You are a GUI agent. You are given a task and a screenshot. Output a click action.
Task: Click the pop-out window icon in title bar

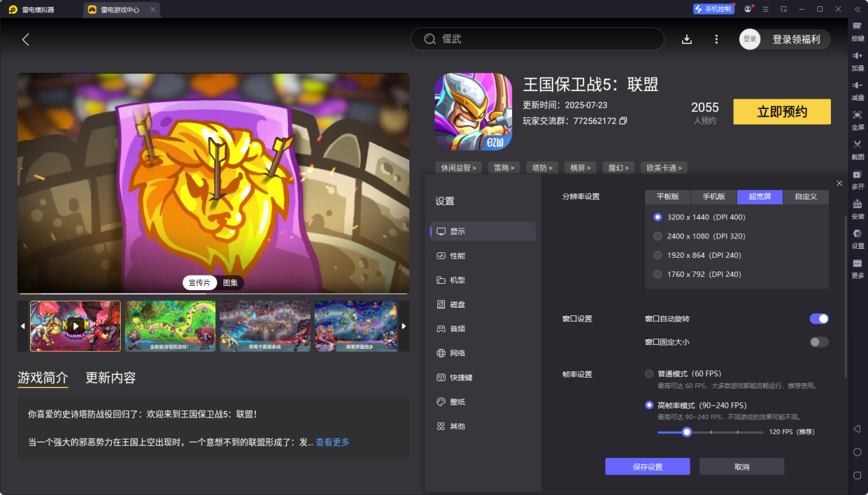[784, 9]
